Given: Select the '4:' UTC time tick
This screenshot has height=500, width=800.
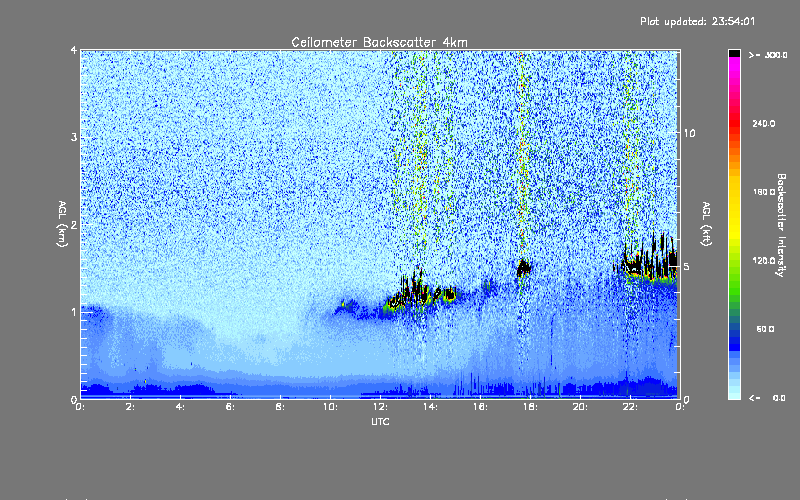Looking at the screenshot, I should pos(181,407).
